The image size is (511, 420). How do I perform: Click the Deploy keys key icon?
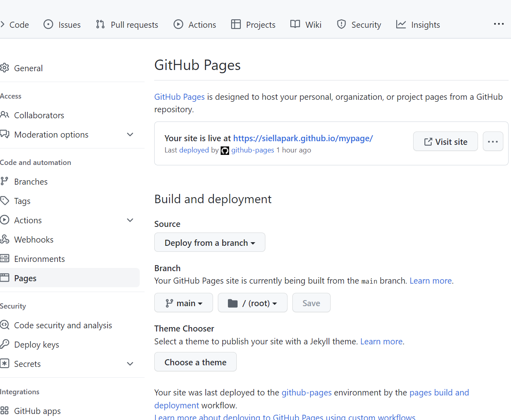click(x=4, y=344)
